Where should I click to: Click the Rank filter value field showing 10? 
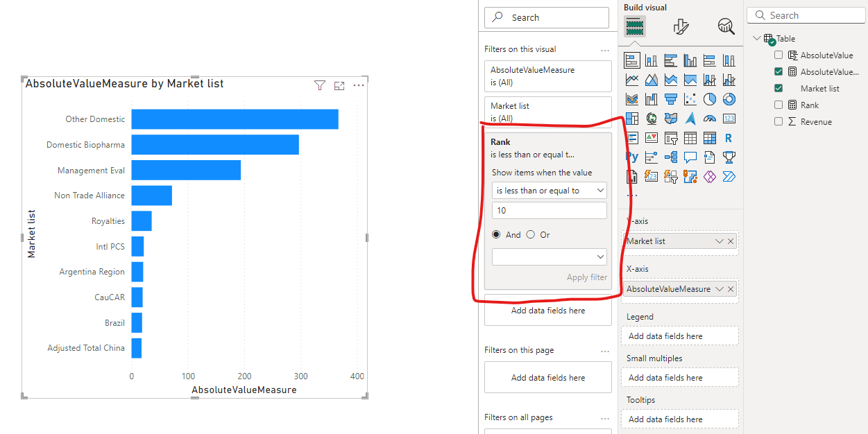click(550, 211)
